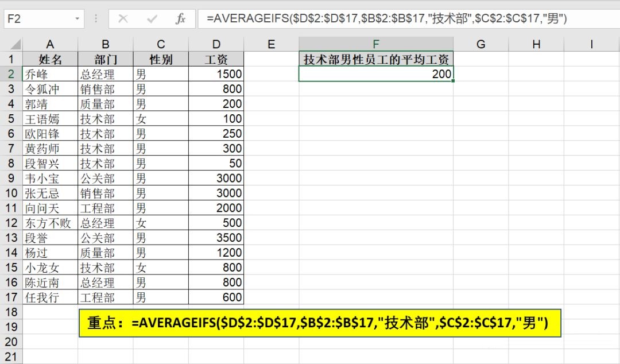The image size is (620, 364).
Task: Click salary cell 1200 for 杨过
Action: 216,253
